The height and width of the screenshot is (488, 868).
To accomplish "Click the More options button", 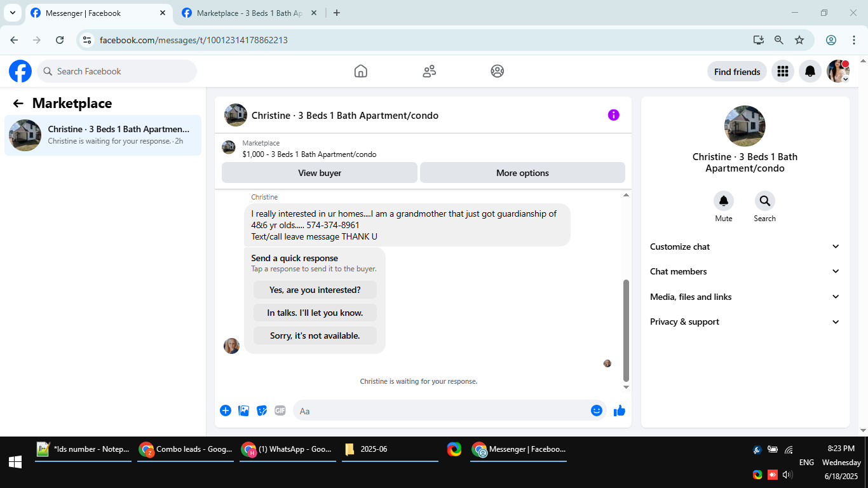I will (x=522, y=173).
